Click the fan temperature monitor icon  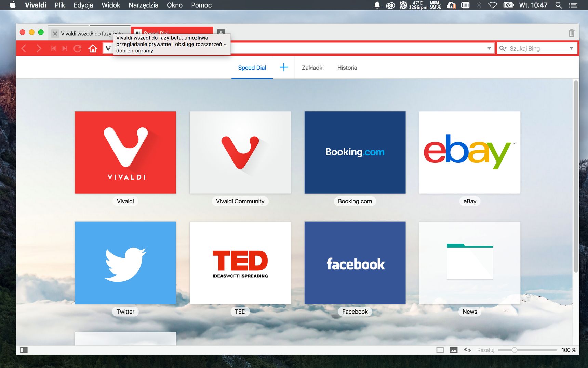413,5
